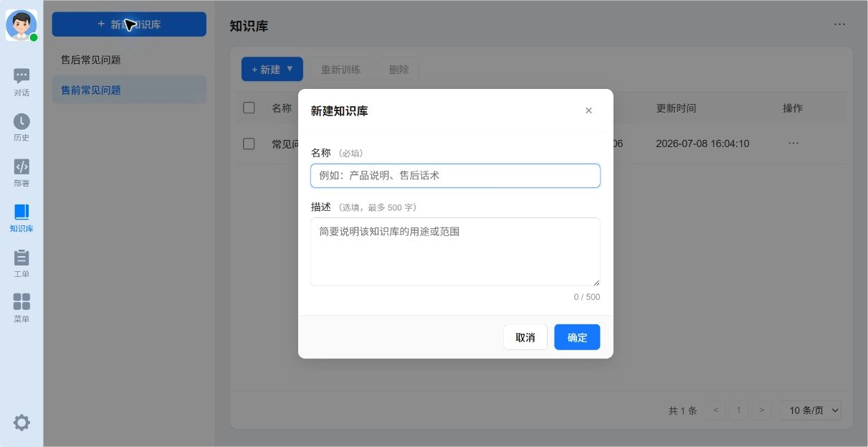Grab the textarea resize handle
The width and height of the screenshot is (868, 447).
[x=596, y=282]
